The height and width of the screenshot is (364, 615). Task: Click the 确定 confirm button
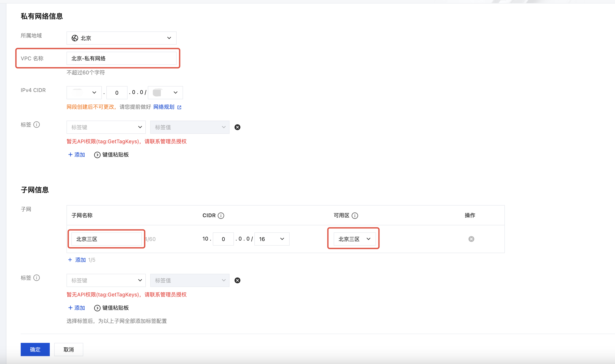pos(35,349)
